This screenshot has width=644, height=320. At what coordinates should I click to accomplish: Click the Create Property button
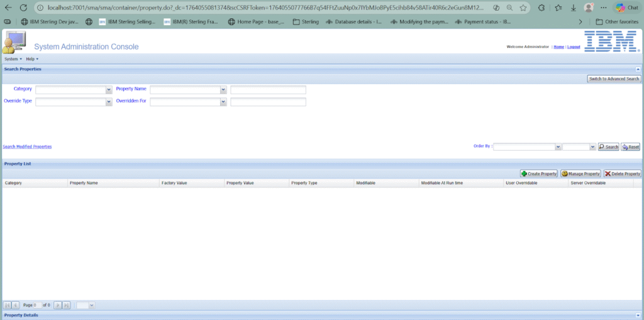tap(539, 174)
